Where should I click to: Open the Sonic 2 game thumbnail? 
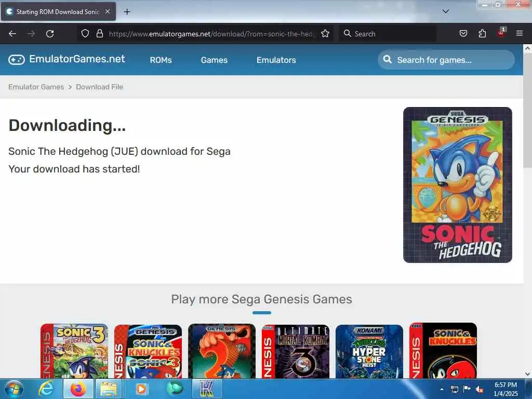pyautogui.click(x=222, y=351)
